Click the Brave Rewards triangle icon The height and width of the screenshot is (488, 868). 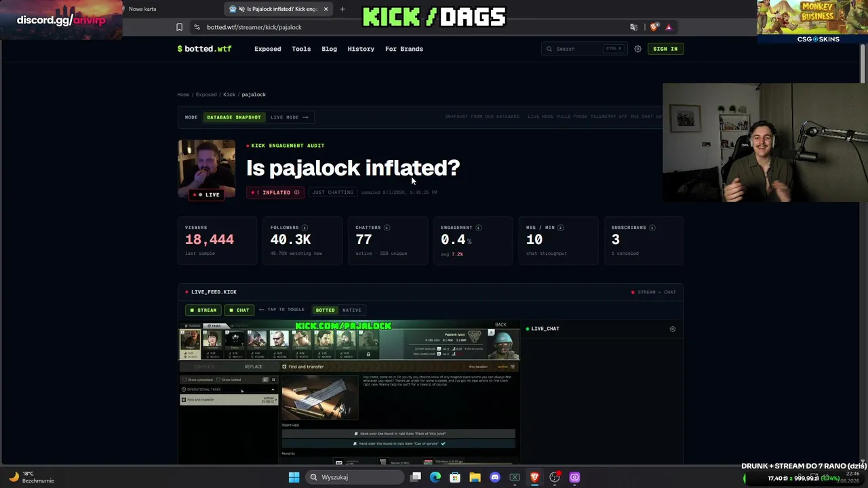pyautogui.click(x=669, y=27)
